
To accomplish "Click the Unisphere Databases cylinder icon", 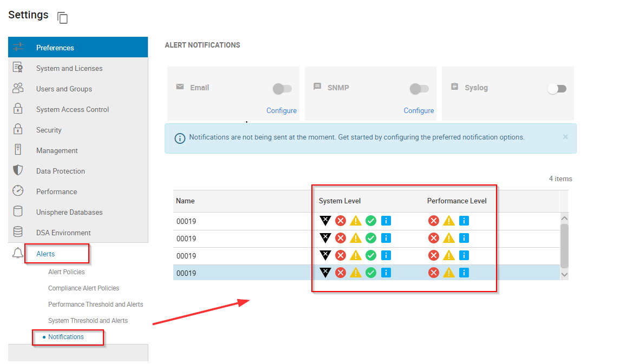I will tap(18, 211).
